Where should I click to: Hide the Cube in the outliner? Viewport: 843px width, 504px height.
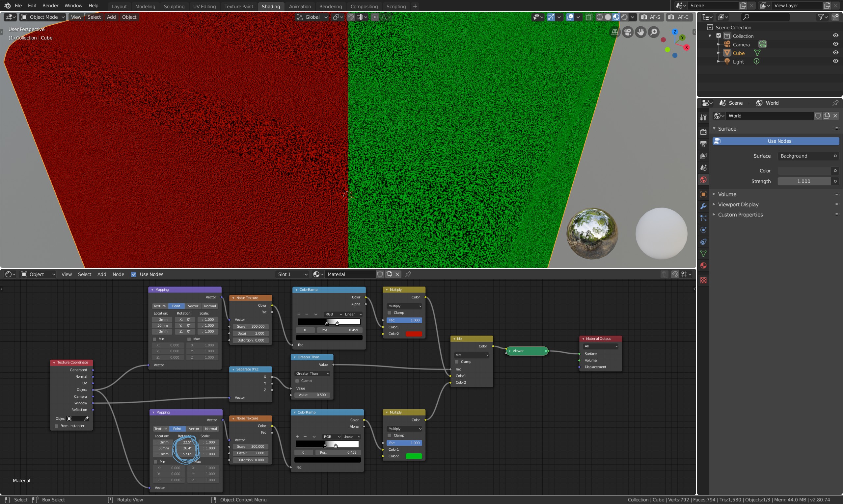(835, 53)
